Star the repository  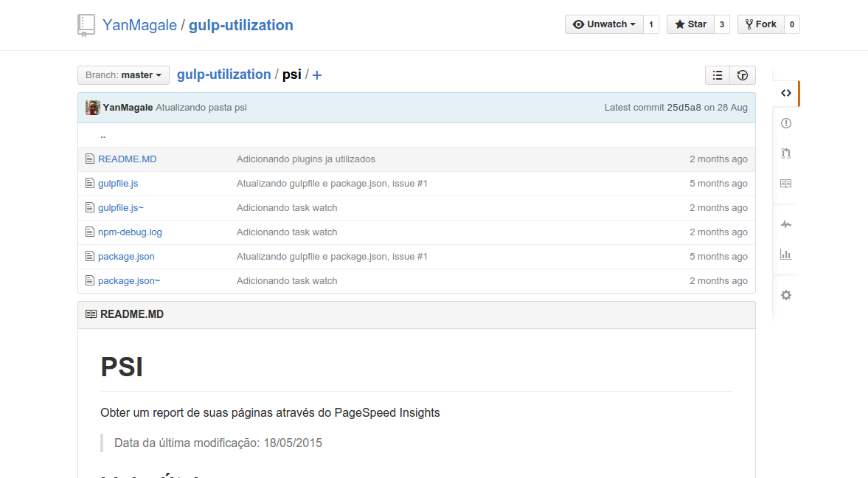[x=690, y=24]
